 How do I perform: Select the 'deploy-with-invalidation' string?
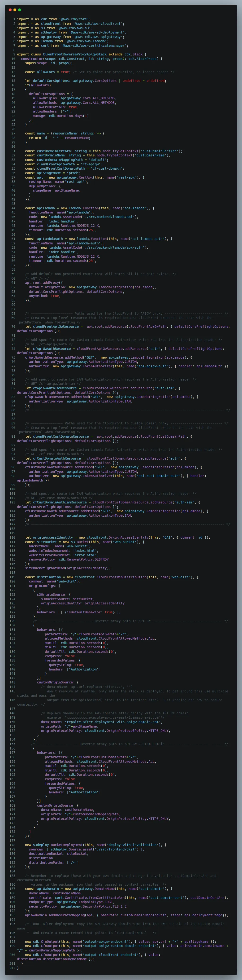(133, 845)
